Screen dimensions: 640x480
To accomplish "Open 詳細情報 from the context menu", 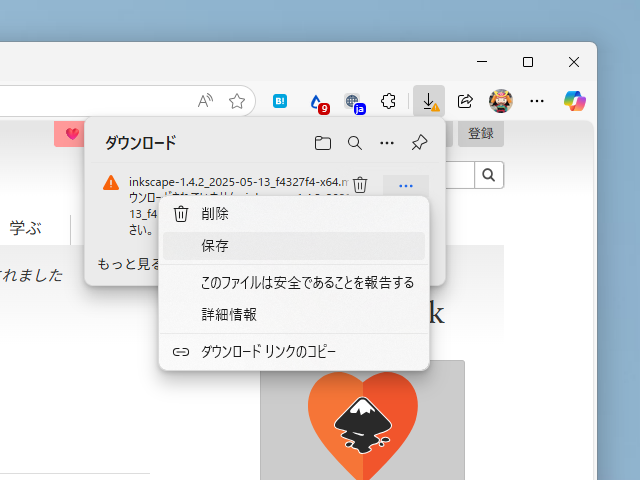I will (x=294, y=315).
